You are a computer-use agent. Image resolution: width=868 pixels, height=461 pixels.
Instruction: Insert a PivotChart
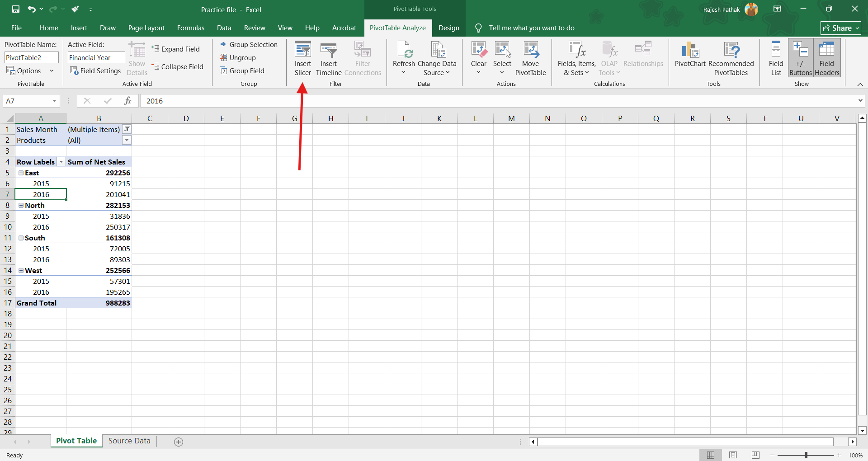pyautogui.click(x=690, y=51)
